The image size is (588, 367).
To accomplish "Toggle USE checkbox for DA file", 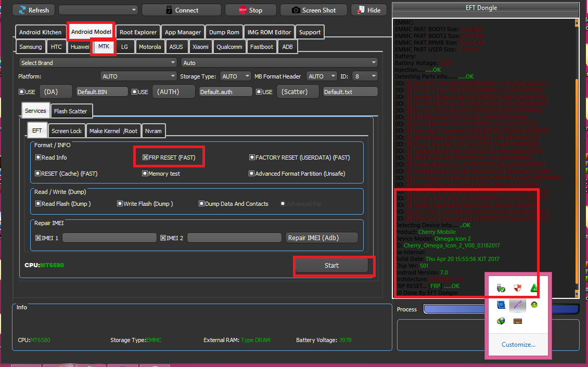I will pos(21,91).
